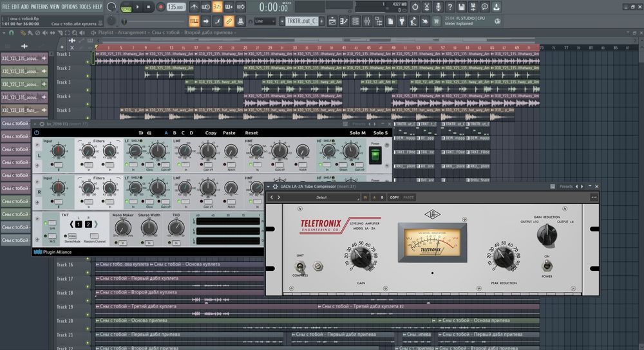The image size is (644, 350).
Task: Click LA-2A next preset arrow
Action: [279, 198]
